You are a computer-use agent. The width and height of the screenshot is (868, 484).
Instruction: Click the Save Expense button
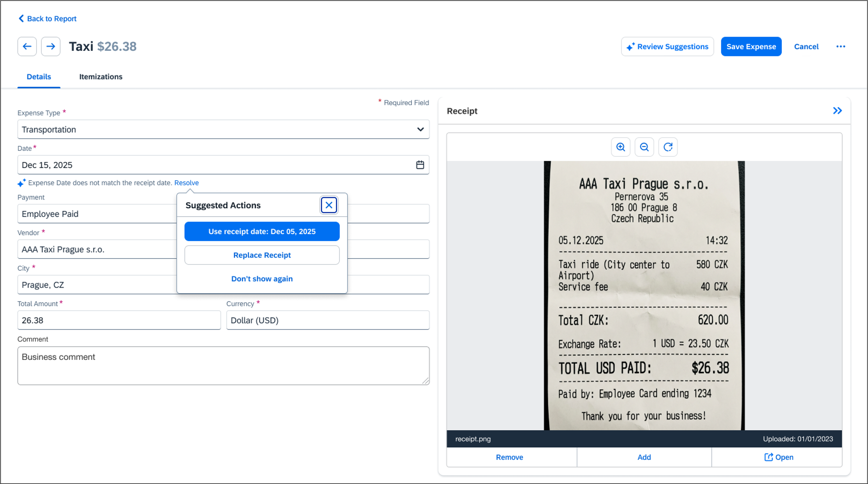point(751,47)
